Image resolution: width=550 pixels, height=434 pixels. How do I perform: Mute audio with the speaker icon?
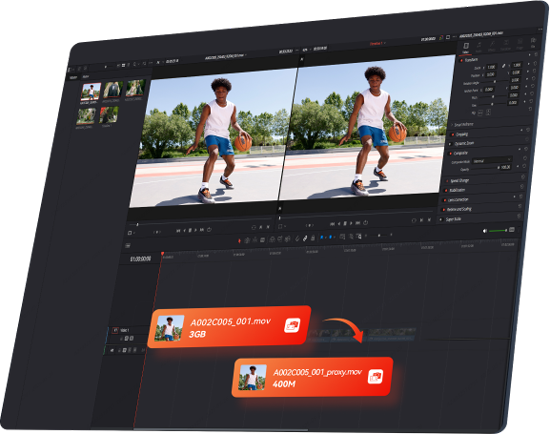(x=485, y=231)
